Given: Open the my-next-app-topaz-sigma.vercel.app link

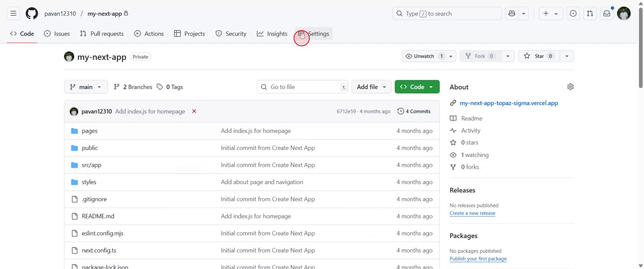Looking at the screenshot, I should click(x=509, y=103).
